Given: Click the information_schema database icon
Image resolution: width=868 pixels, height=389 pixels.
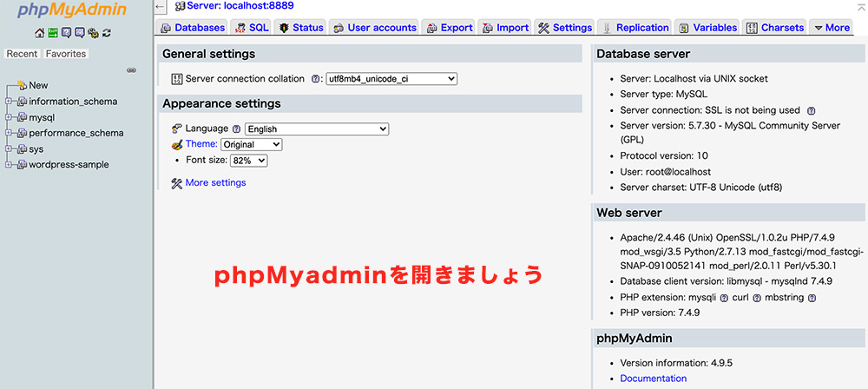Looking at the screenshot, I should (x=22, y=102).
